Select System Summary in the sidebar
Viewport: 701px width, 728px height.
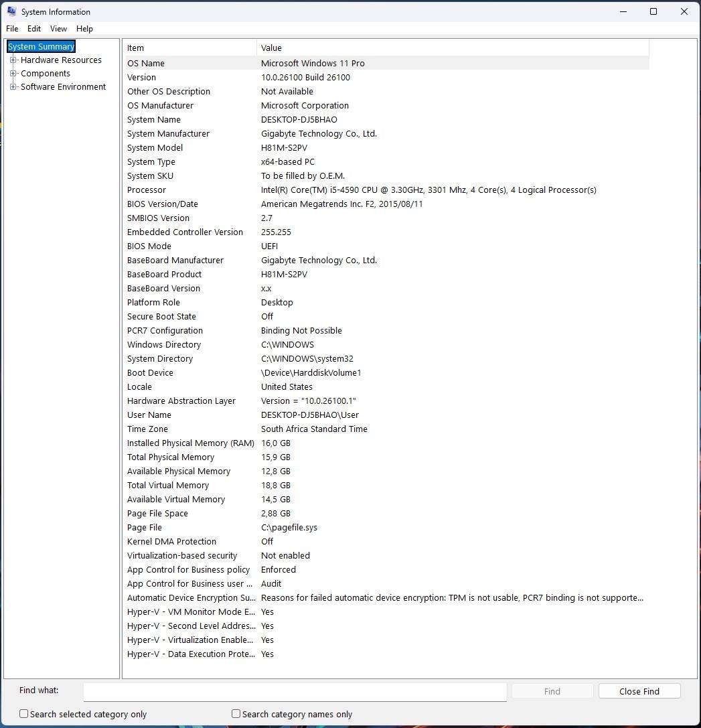pos(41,46)
